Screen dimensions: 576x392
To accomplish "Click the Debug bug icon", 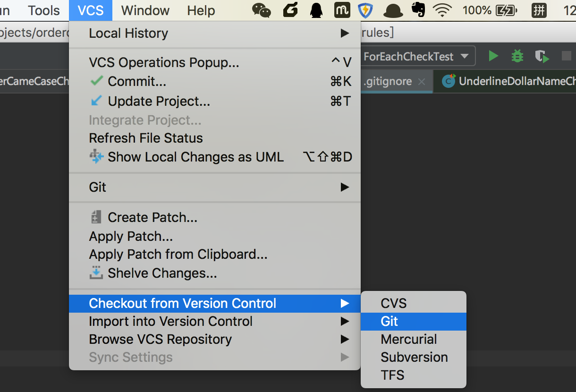I will [x=517, y=56].
